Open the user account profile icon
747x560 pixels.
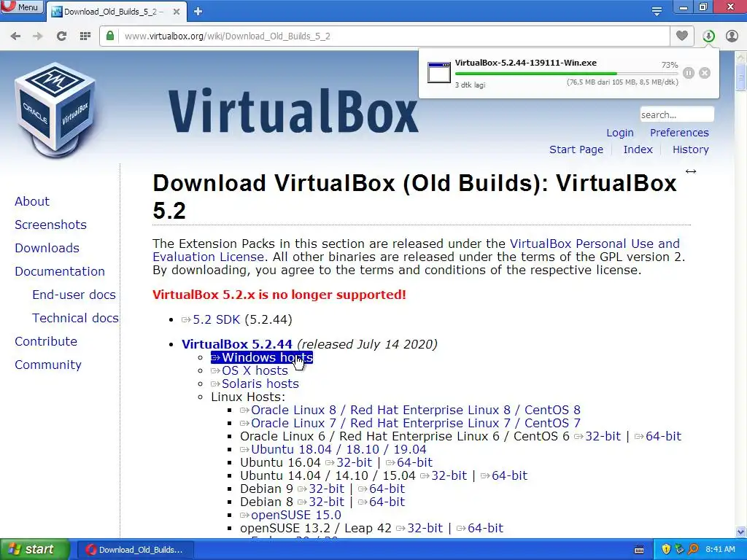(x=732, y=36)
